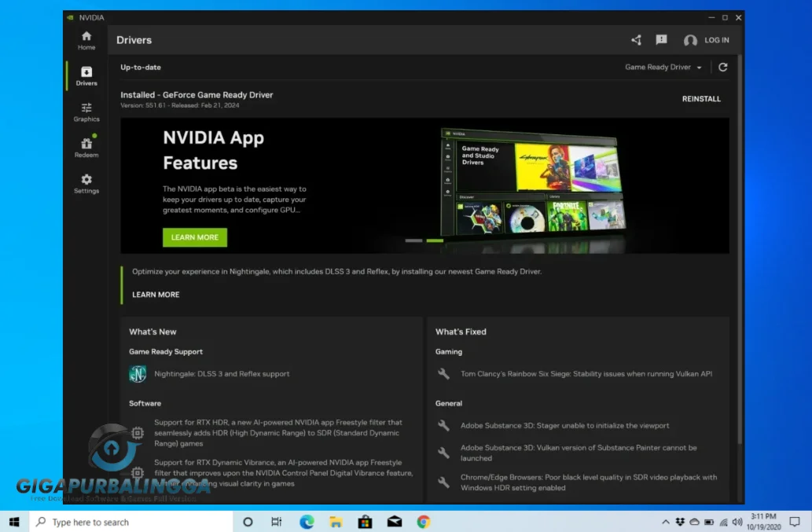Click the user profile avatar icon
The width and height of the screenshot is (812, 532).
[690, 40]
